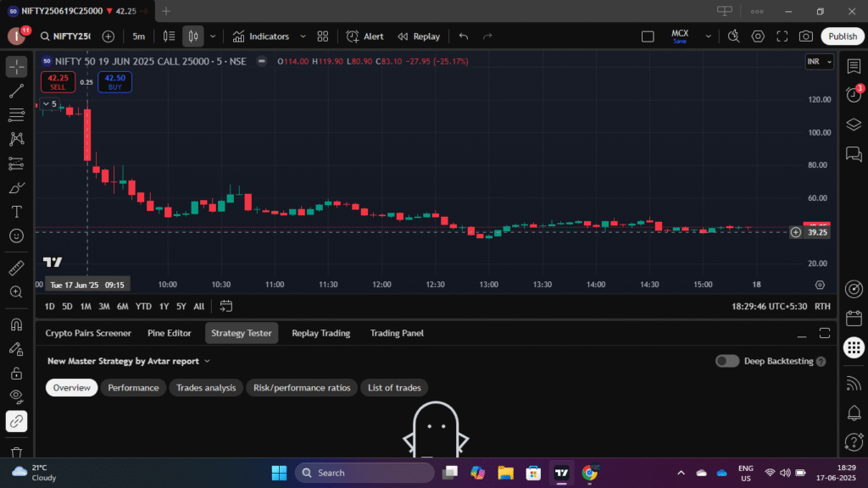The height and width of the screenshot is (488, 868).
Task: Click the 42.50 BUY button
Action: (114, 82)
